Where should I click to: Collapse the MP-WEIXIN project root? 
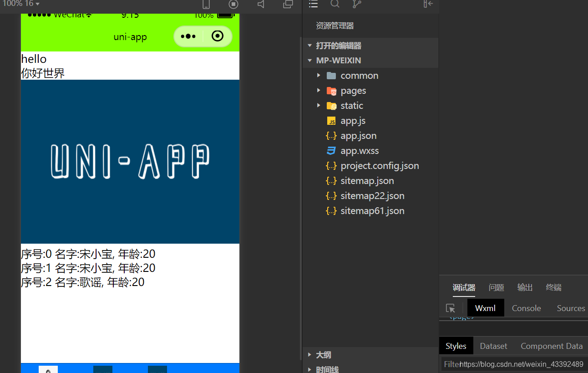[370, 61]
